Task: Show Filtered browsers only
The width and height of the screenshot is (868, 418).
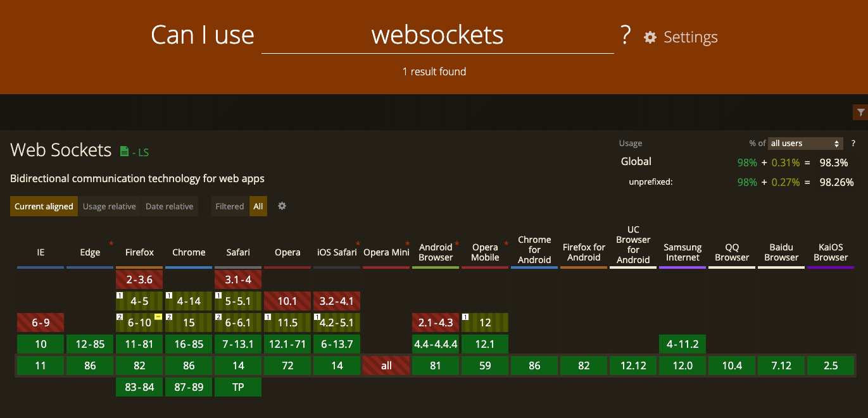Action: click(230, 206)
